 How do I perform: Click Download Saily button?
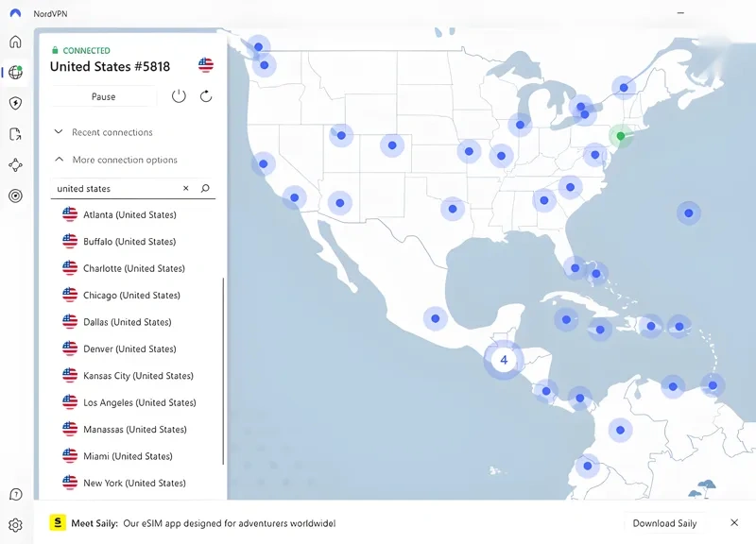664,523
